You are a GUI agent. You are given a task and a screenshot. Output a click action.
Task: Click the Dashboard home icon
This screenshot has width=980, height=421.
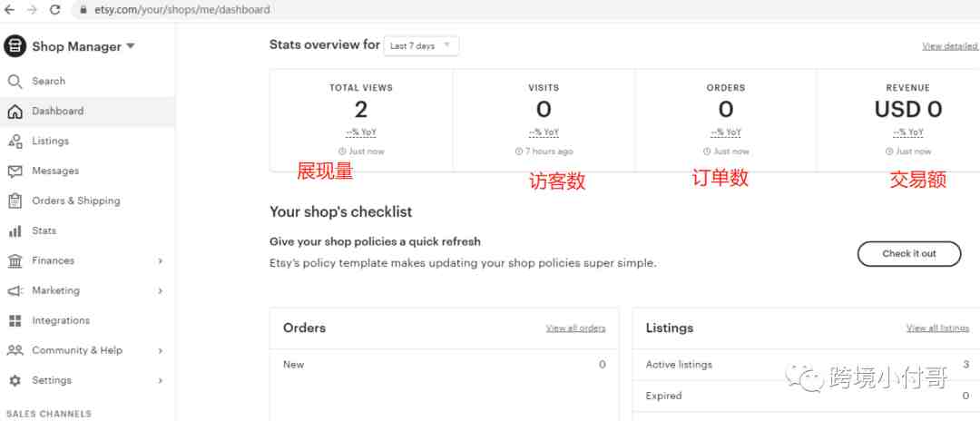click(x=15, y=112)
